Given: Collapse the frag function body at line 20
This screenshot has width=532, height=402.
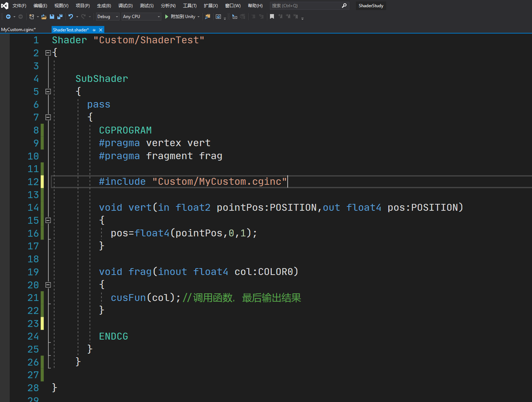Looking at the screenshot, I should pyautogui.click(x=48, y=285).
